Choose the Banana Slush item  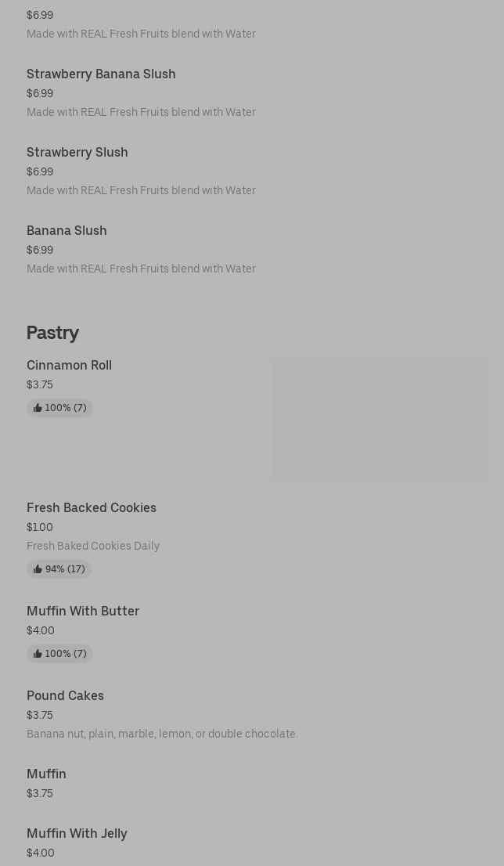[x=67, y=230]
